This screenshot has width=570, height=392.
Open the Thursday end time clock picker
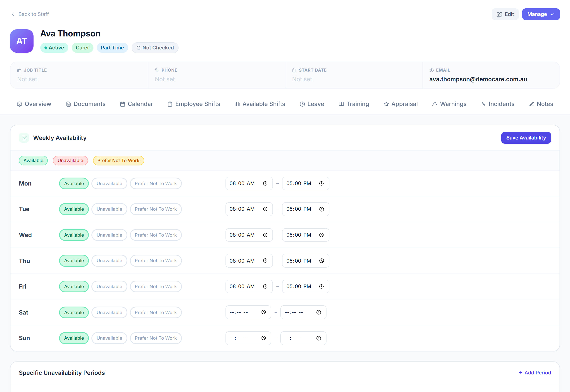(321, 260)
